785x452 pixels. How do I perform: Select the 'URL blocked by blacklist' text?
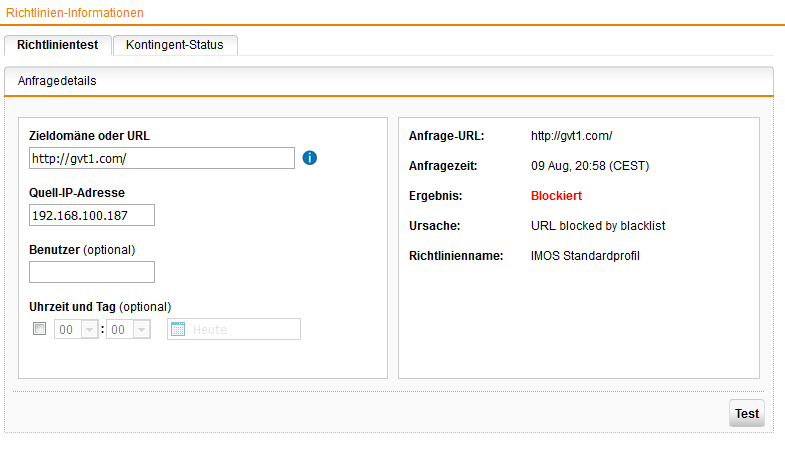[597, 226]
